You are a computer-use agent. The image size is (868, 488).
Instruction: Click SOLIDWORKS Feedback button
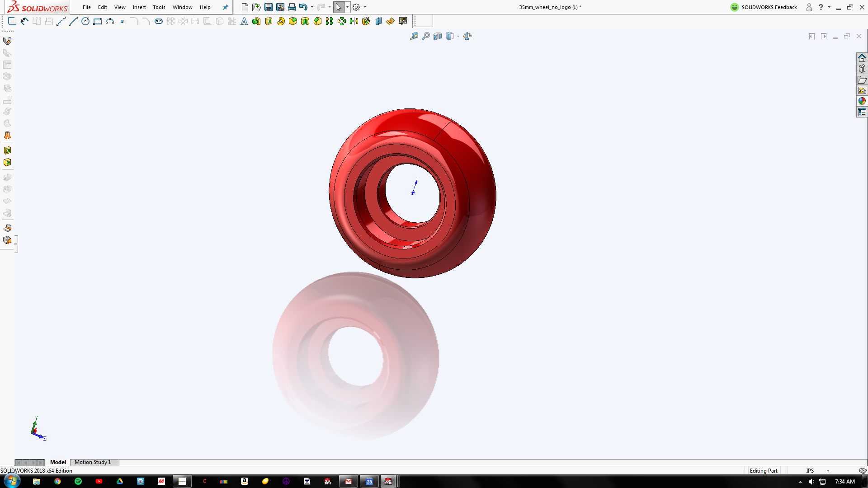(764, 7)
